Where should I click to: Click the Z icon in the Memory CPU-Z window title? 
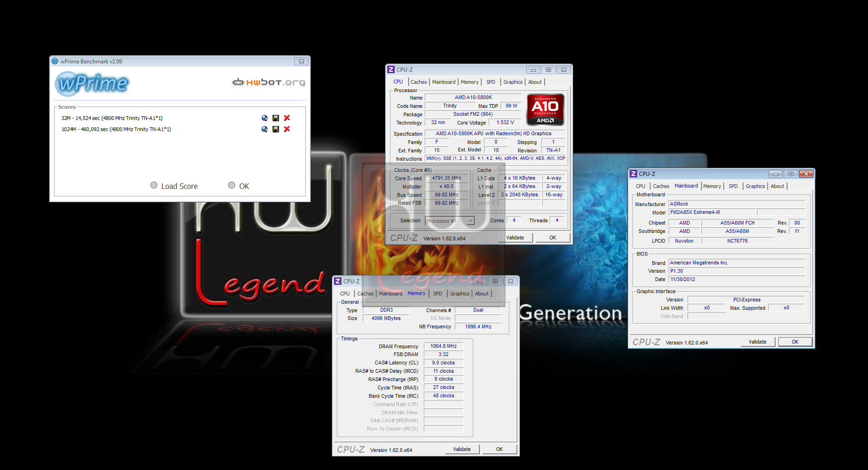point(338,281)
